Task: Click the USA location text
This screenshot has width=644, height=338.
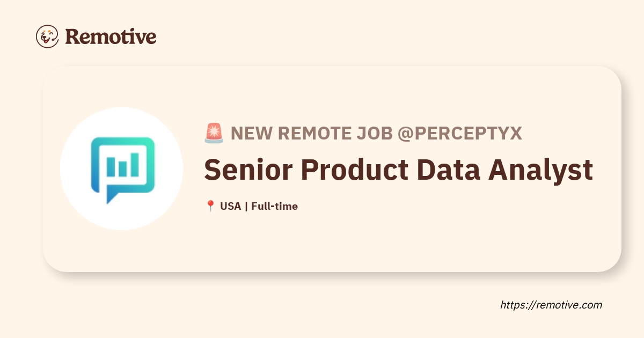Action: tap(231, 206)
